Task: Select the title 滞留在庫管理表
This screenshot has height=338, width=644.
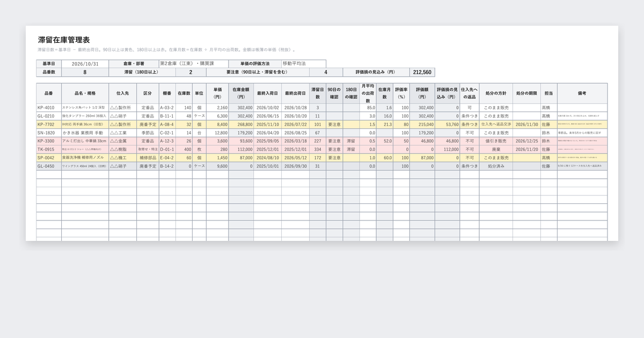Action: click(x=64, y=40)
